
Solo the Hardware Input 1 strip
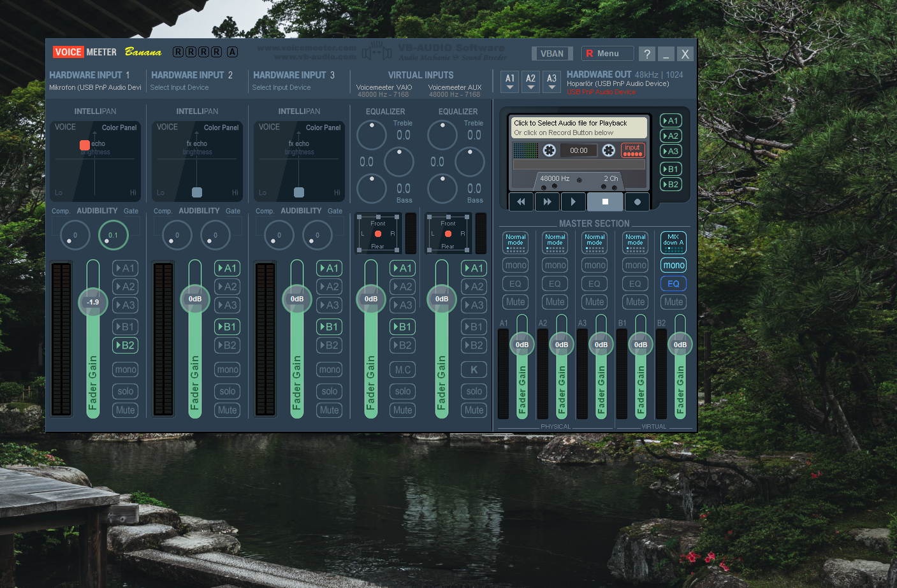(126, 391)
